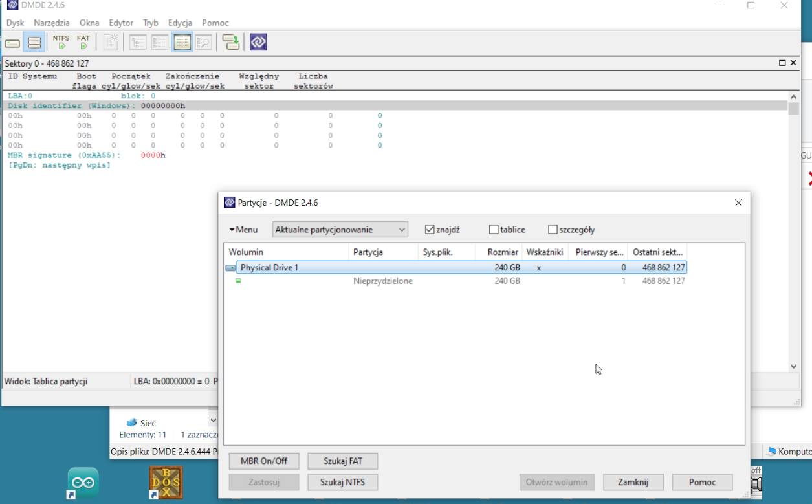This screenshot has height=504, width=812.
Task: Enable the tablice checkbox
Action: click(494, 230)
